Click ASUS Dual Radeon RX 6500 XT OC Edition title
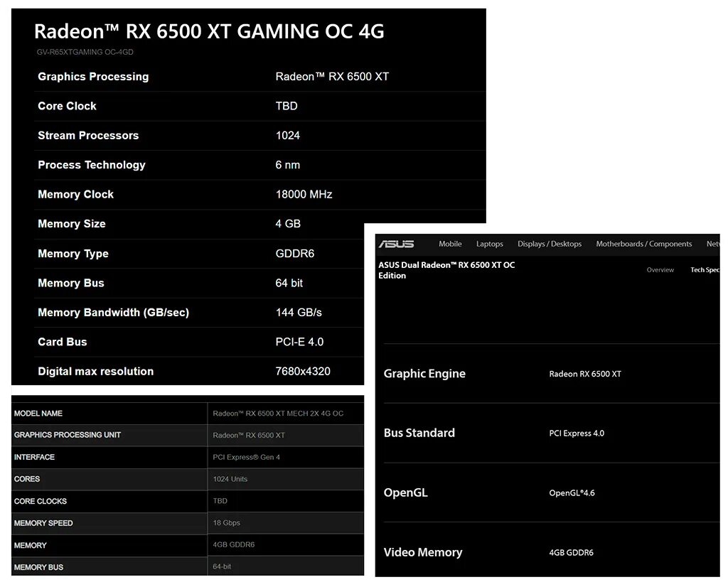Screen dimensions: 728x587 (x=446, y=270)
